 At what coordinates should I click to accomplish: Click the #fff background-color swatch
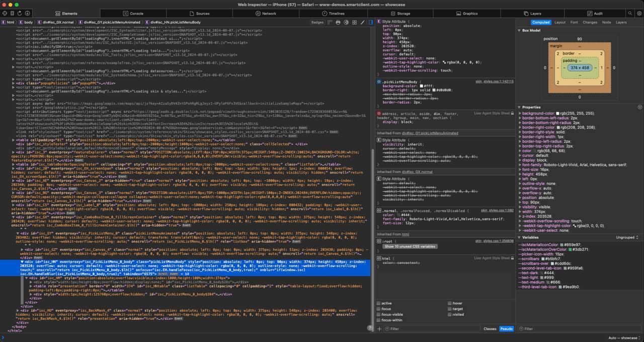coord(422,86)
